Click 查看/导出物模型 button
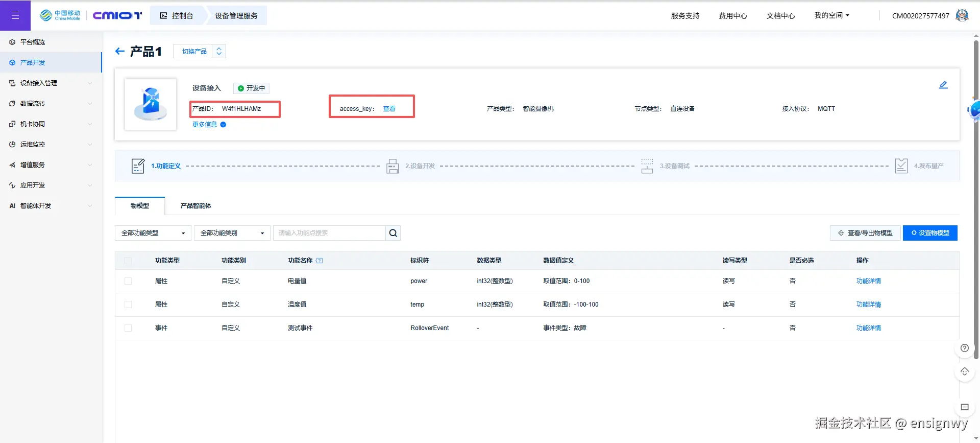 point(865,233)
